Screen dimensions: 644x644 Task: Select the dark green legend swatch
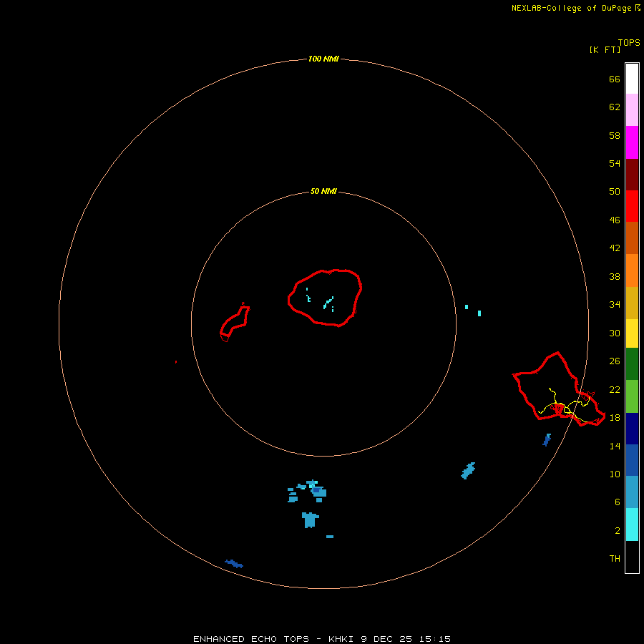632,364
